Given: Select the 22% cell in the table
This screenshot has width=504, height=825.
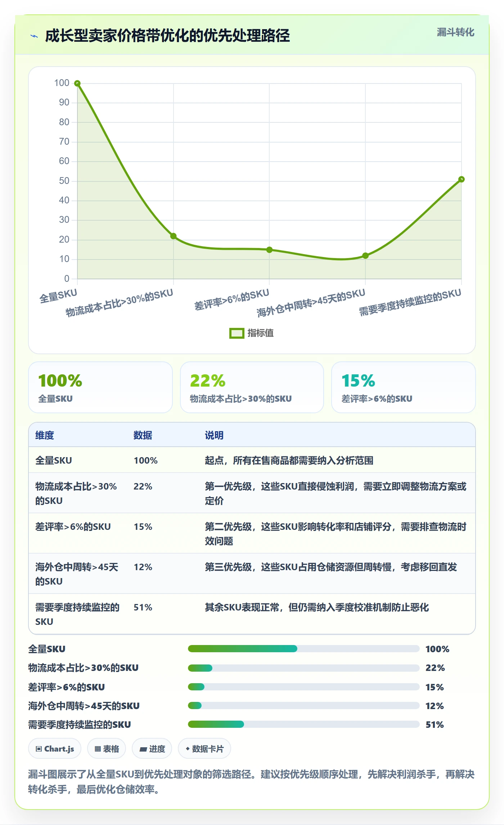Looking at the screenshot, I should (x=143, y=486).
